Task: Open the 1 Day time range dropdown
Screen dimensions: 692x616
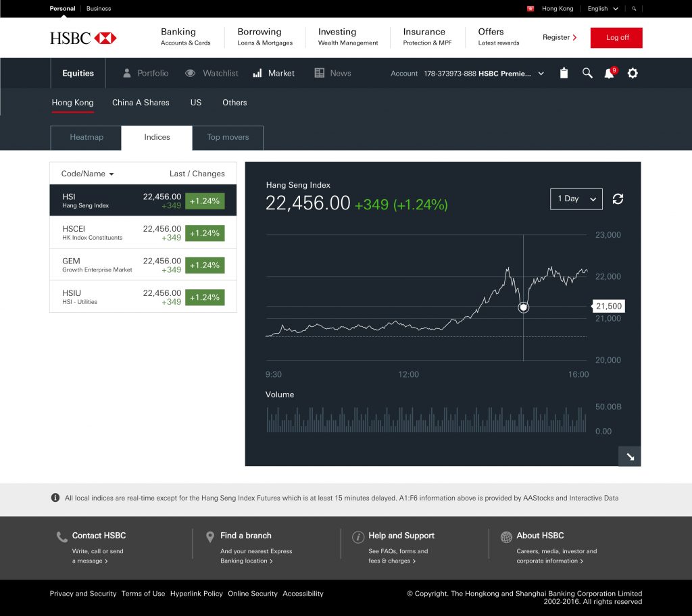Action: coord(576,199)
